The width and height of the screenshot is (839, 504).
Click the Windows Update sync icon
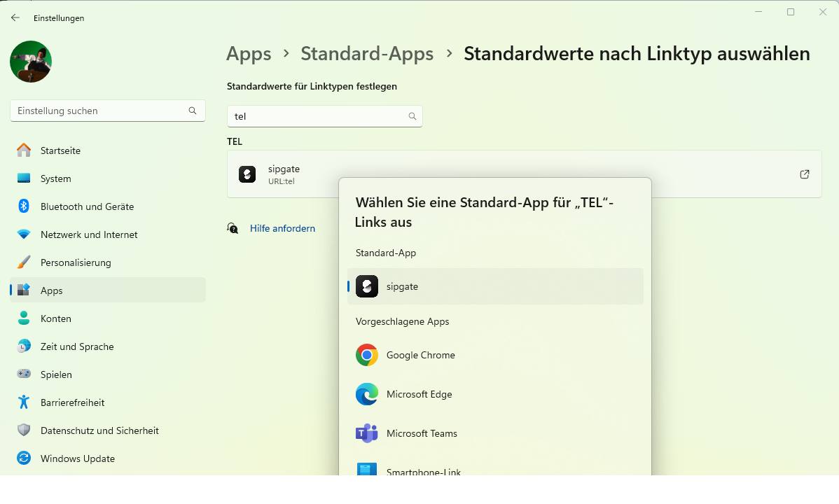24,458
